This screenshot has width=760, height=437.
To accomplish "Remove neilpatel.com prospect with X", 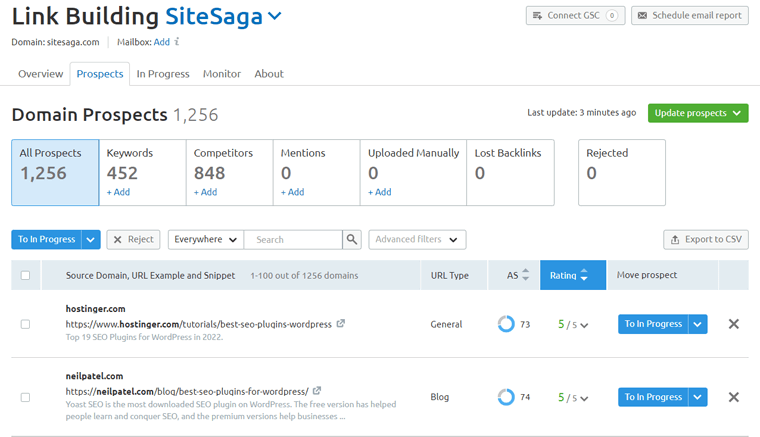I will coord(734,397).
